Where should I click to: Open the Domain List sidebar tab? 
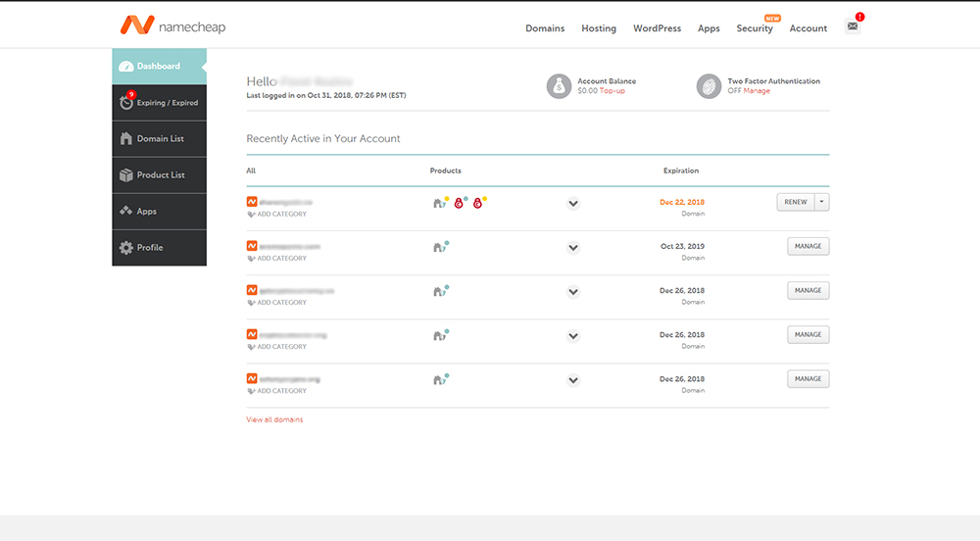coord(160,139)
